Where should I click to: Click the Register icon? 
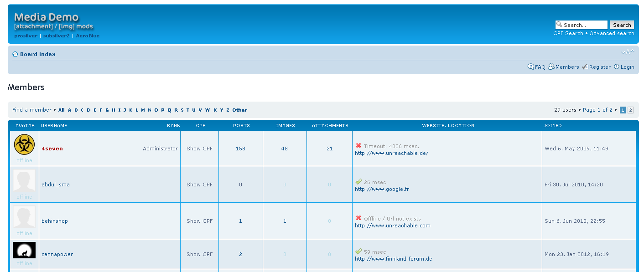coord(585,67)
